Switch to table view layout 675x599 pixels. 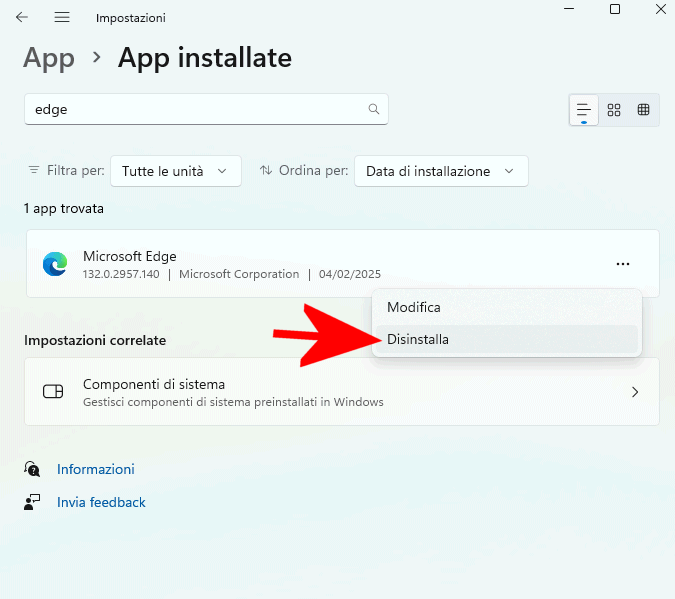pos(644,110)
